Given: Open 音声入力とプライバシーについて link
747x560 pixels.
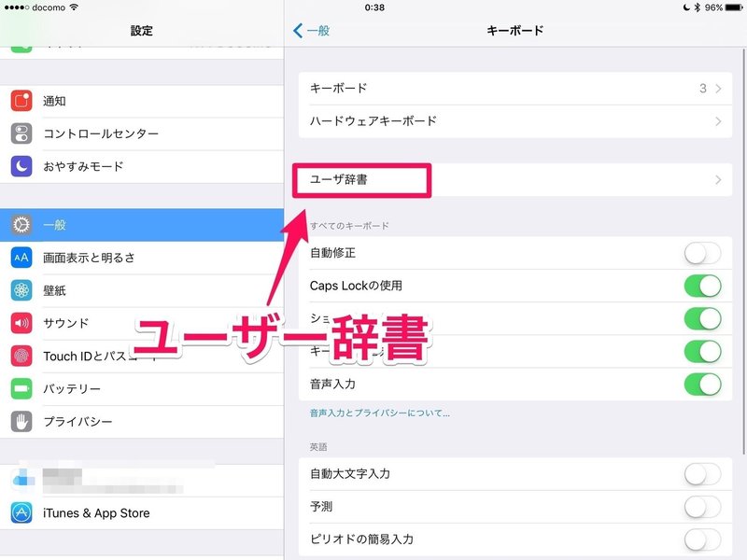Looking at the screenshot, I should pos(380,413).
